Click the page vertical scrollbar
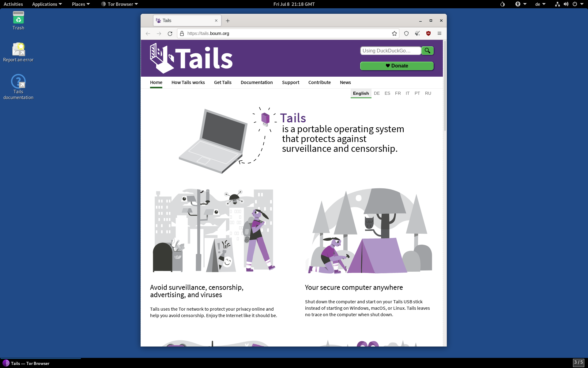This screenshot has height=368, width=588. point(445,86)
